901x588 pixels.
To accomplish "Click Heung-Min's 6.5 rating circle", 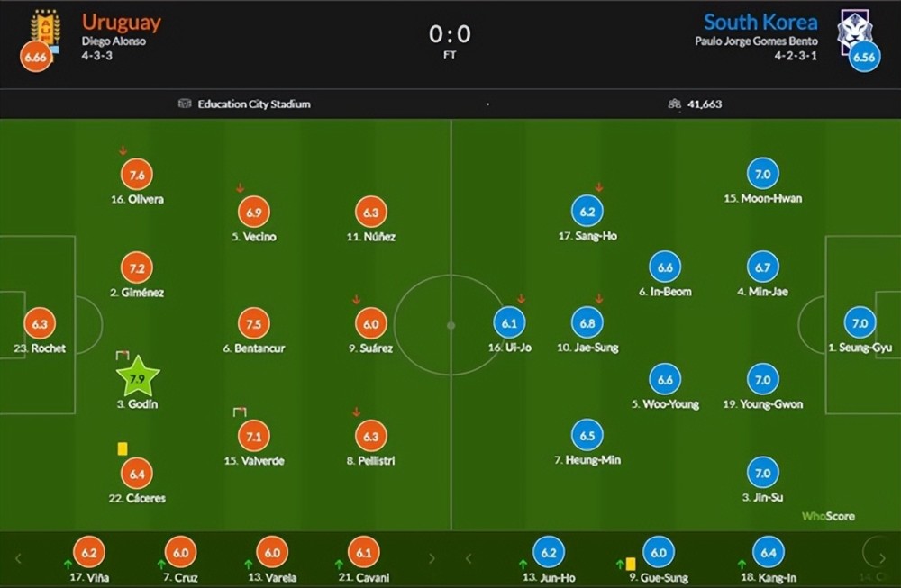I will [587, 435].
